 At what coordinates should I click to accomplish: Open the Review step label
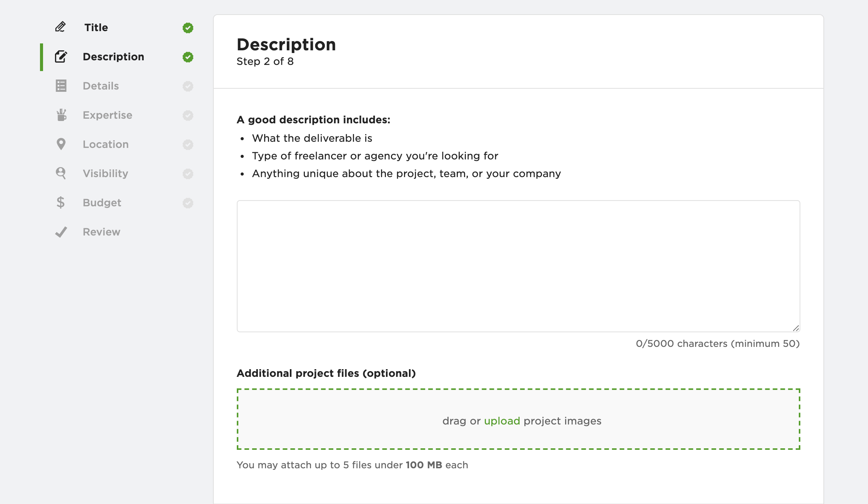(x=101, y=232)
